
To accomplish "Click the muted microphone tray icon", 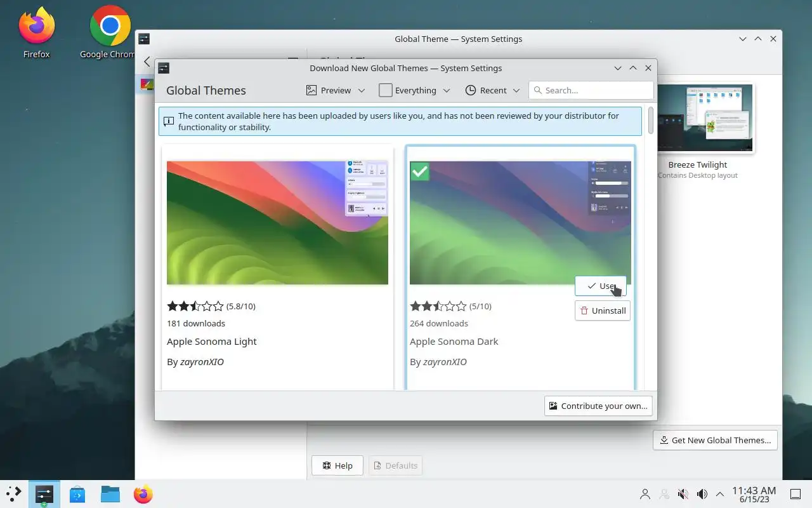I will click(x=683, y=494).
